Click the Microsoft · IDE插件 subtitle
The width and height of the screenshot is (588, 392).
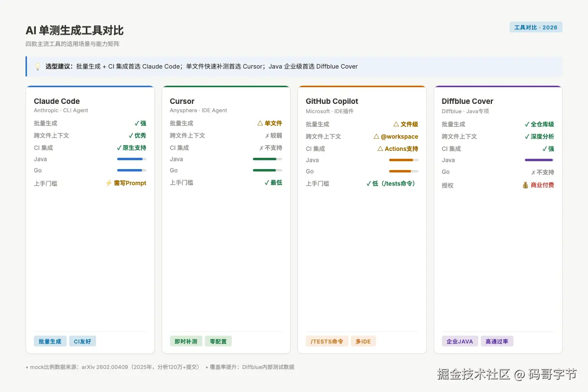coord(330,112)
